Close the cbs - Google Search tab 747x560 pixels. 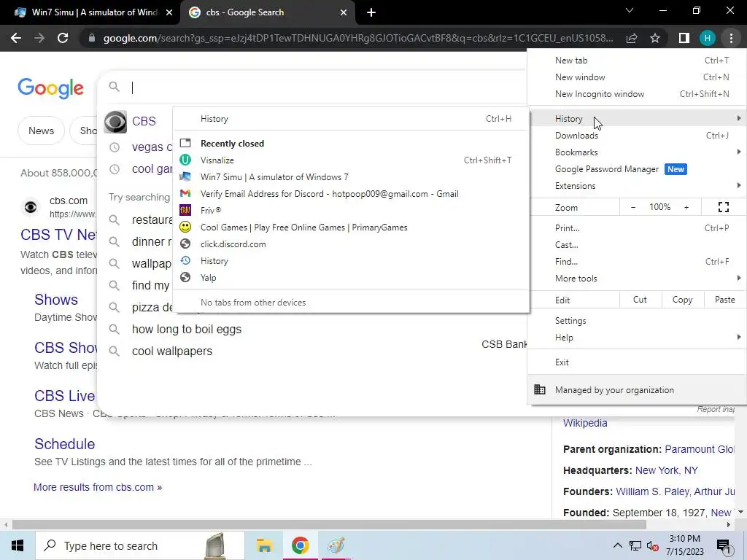click(344, 12)
